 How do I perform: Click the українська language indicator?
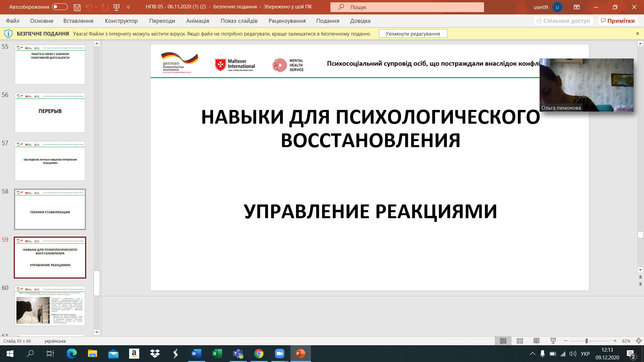pos(55,341)
